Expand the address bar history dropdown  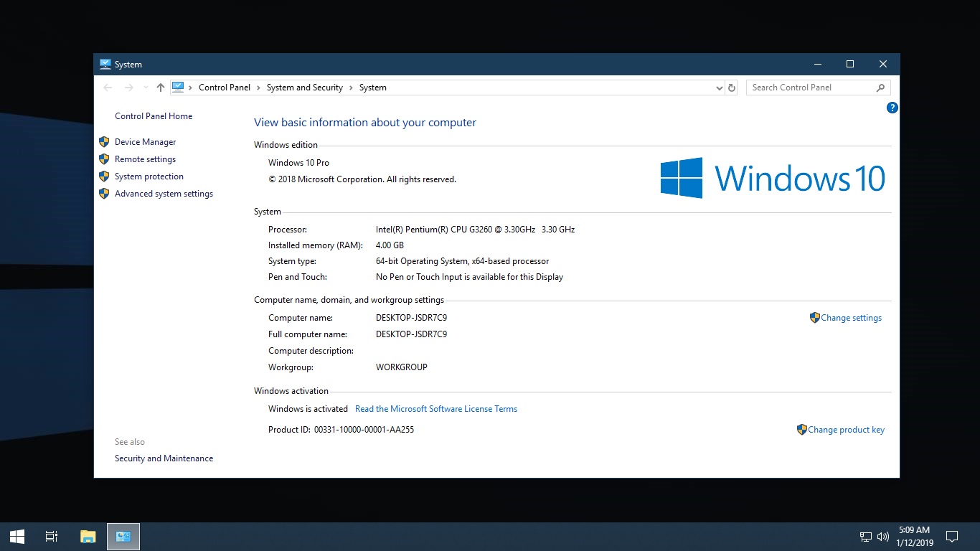tap(719, 88)
